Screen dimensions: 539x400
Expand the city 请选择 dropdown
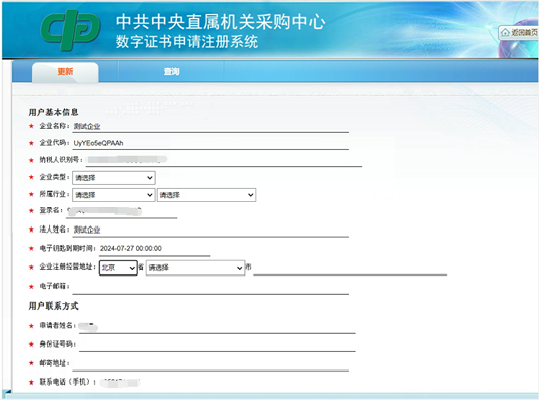[195, 268]
